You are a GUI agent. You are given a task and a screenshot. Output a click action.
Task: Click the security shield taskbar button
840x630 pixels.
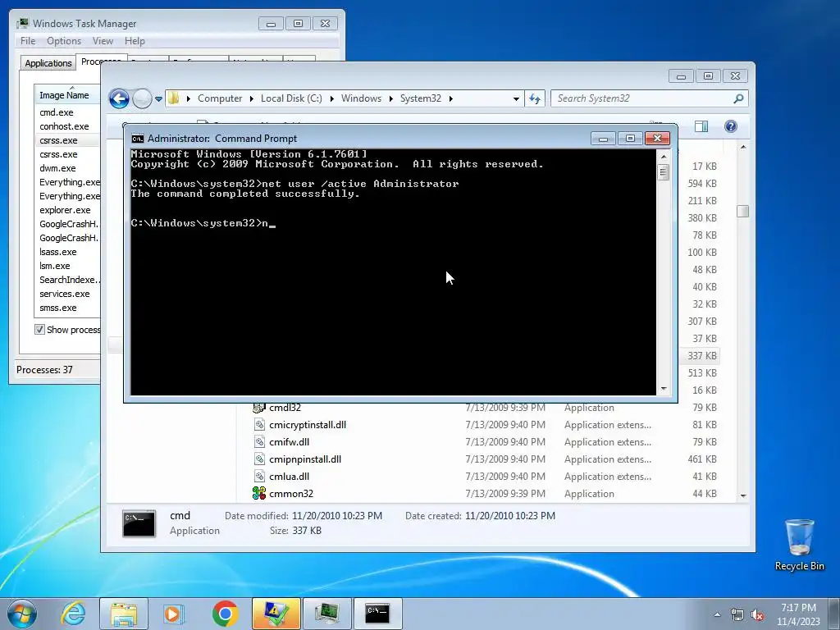tap(276, 614)
